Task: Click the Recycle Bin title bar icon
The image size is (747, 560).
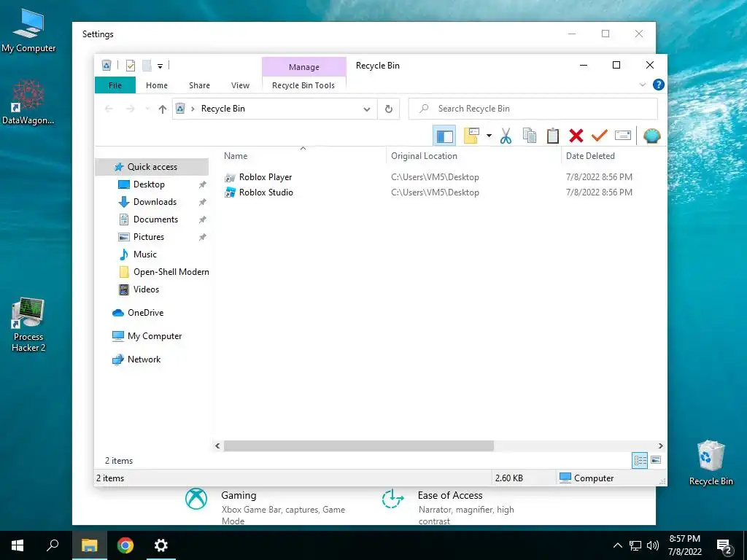Action: [107, 65]
